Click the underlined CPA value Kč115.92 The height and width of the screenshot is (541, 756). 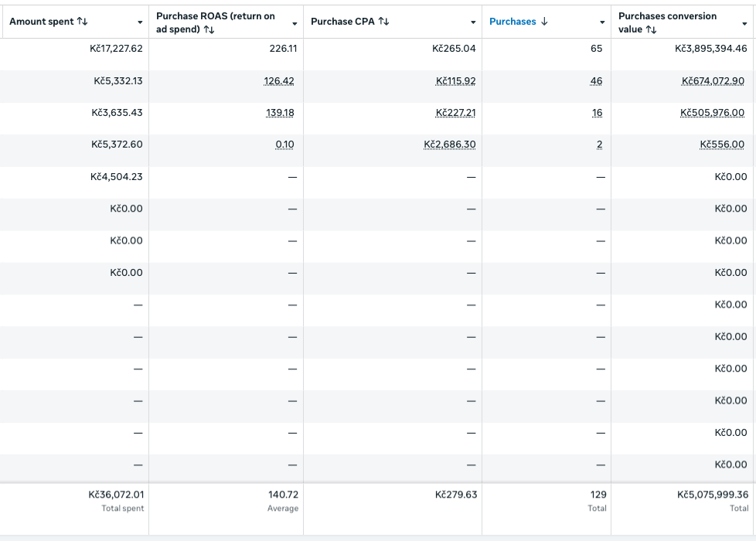pos(455,81)
